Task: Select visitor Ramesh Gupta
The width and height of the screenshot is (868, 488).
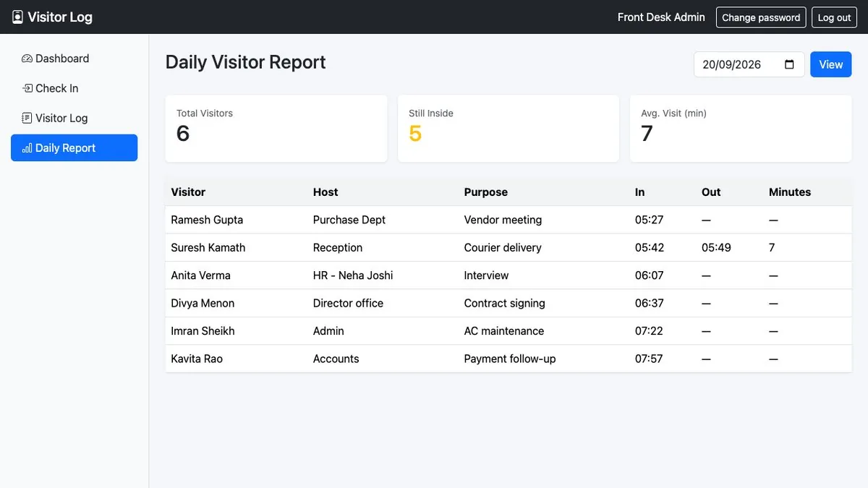Action: coord(207,220)
